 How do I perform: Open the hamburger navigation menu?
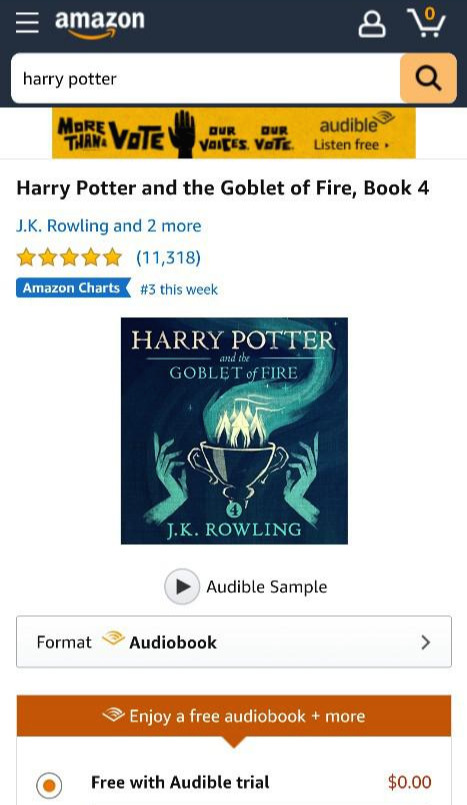(27, 23)
